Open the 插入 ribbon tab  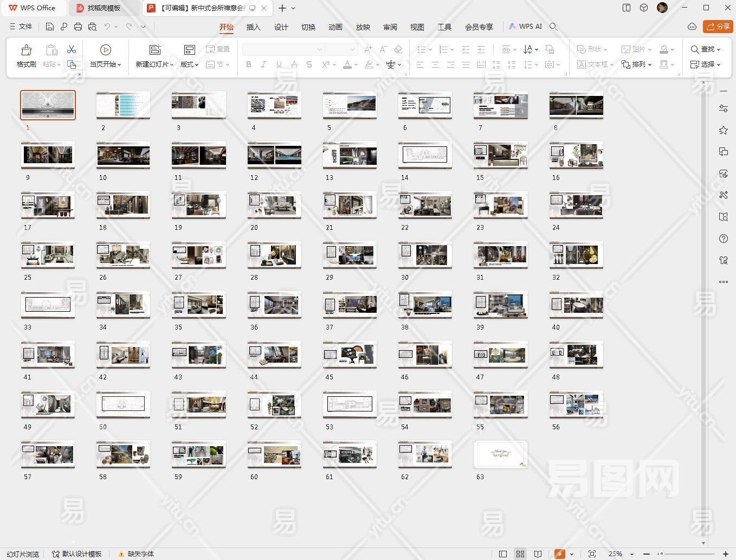[253, 27]
